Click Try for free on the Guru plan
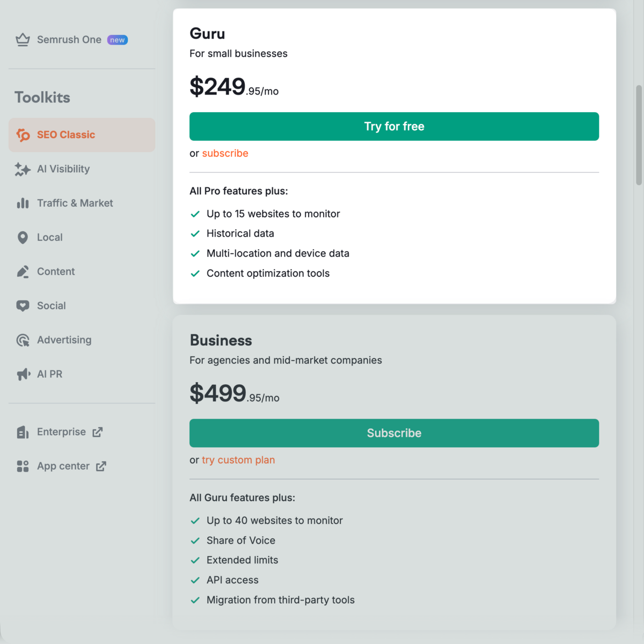Viewport: 644px width, 644px height. coord(394,126)
